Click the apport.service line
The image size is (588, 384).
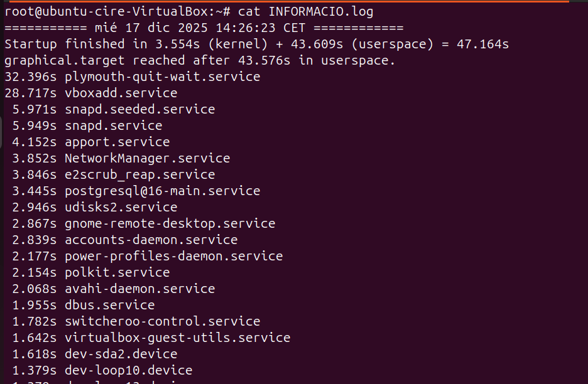tap(117, 142)
